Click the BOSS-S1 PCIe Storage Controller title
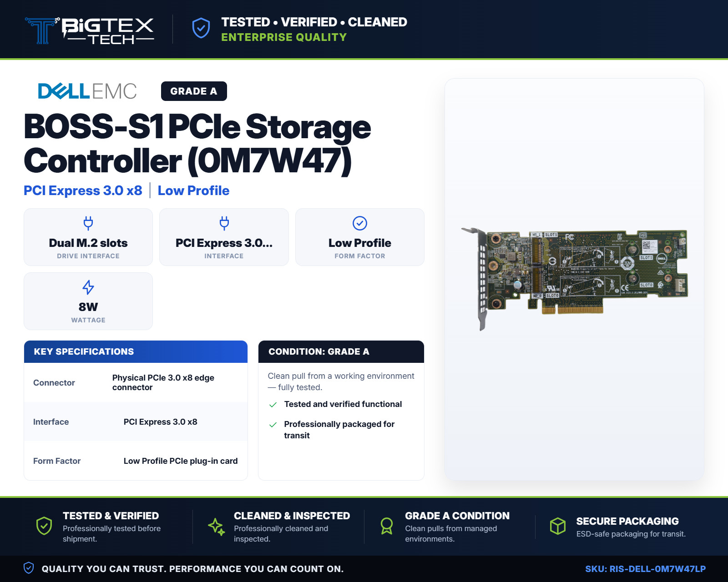The height and width of the screenshot is (582, 728). (197, 144)
